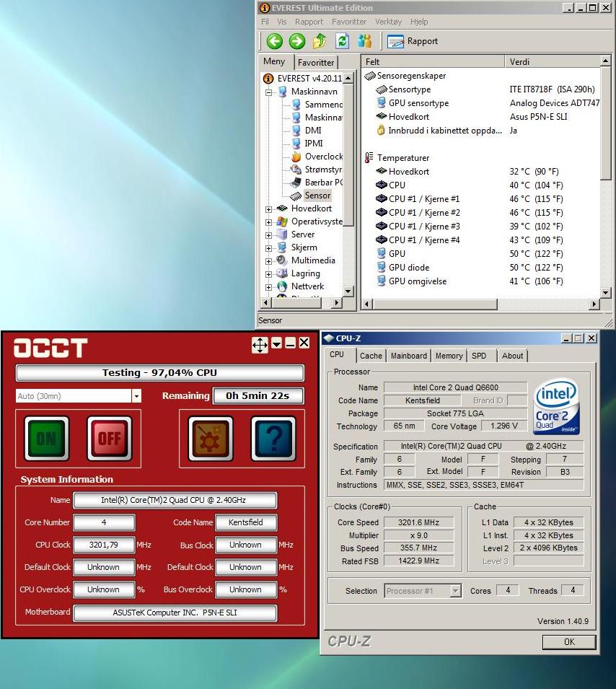616x689 pixels.
Task: Click the Temperaturer thermometer icon
Action: 369,158
